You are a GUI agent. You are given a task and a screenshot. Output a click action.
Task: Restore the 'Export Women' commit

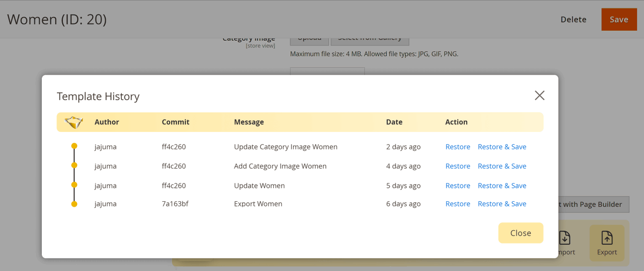pyautogui.click(x=458, y=204)
